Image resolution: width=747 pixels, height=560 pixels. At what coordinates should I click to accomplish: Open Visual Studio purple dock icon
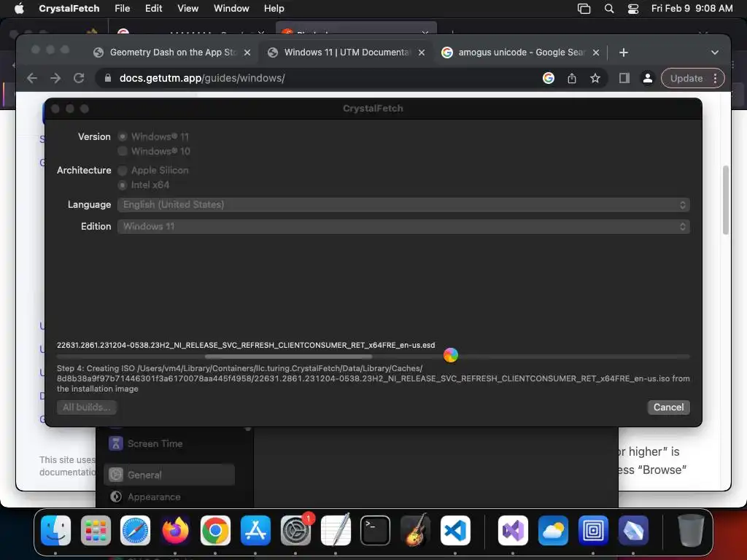pyautogui.click(x=513, y=531)
